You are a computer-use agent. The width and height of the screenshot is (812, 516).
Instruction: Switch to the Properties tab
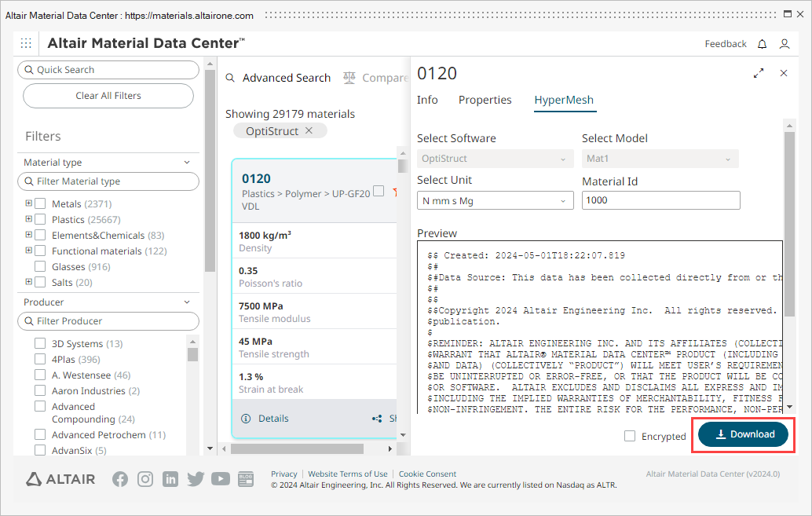(485, 100)
